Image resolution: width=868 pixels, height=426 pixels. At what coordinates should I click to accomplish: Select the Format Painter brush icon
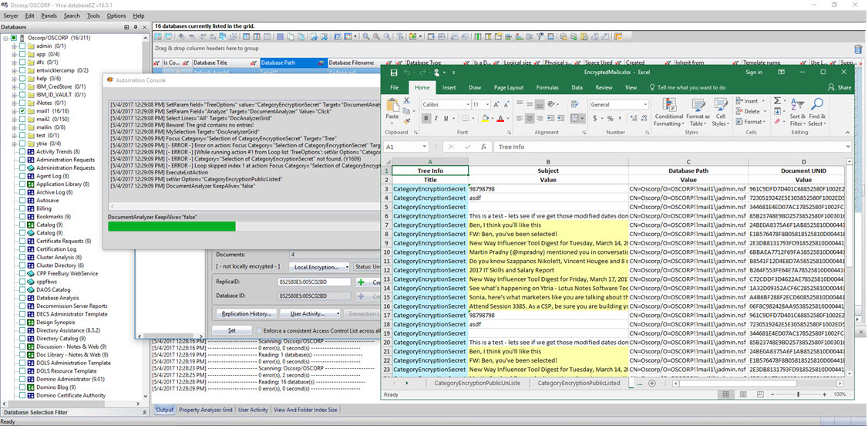409,120
